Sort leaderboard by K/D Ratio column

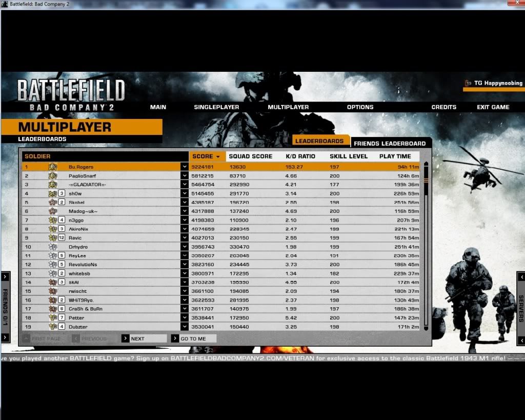tap(300, 156)
